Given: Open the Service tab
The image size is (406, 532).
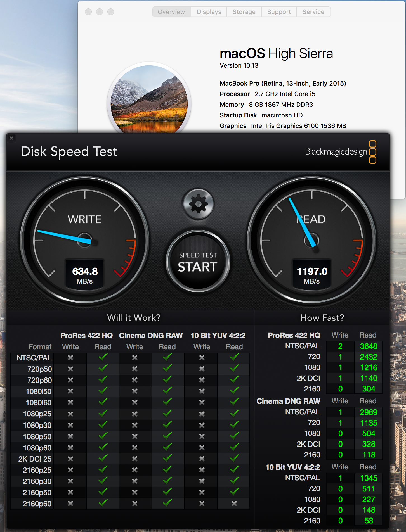Looking at the screenshot, I should 313,12.
